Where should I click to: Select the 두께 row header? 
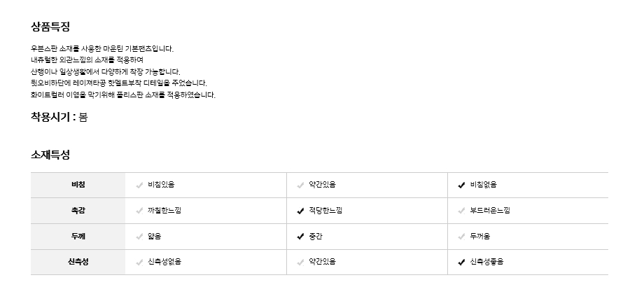[x=78, y=237]
